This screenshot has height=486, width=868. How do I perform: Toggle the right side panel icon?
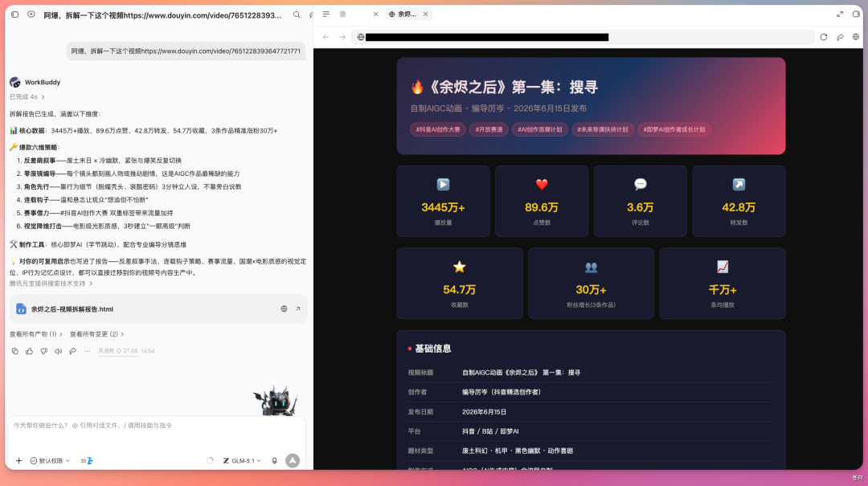point(856,14)
